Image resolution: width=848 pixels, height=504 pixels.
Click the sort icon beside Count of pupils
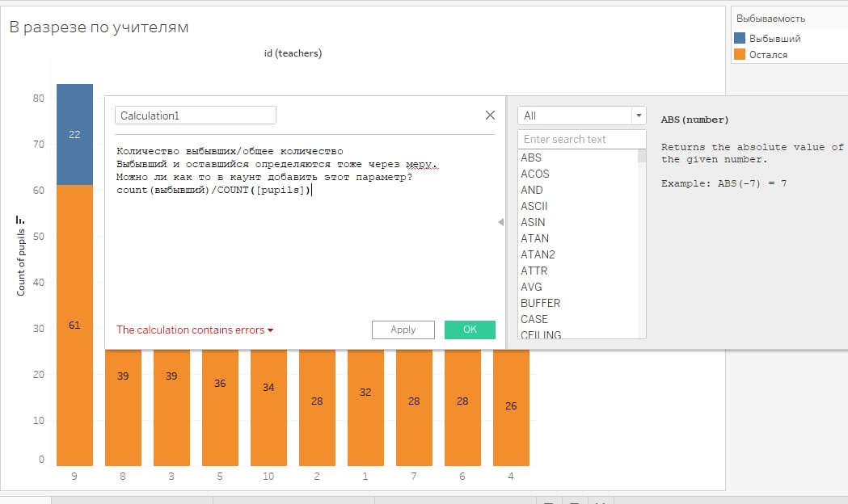pos(21,219)
